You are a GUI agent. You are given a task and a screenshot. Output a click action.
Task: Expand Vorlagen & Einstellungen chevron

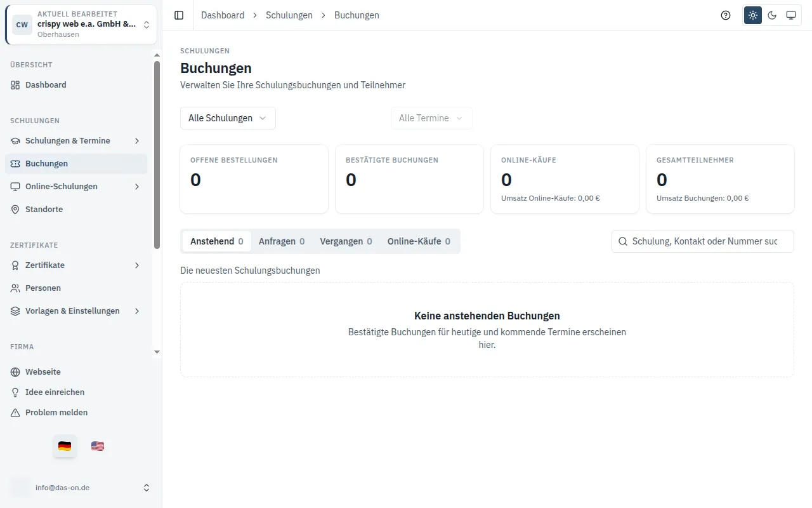[x=137, y=311]
